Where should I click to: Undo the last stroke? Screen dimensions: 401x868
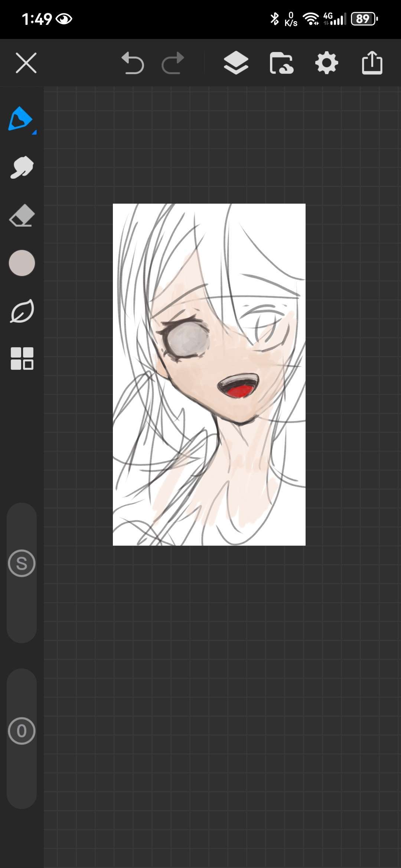(133, 63)
